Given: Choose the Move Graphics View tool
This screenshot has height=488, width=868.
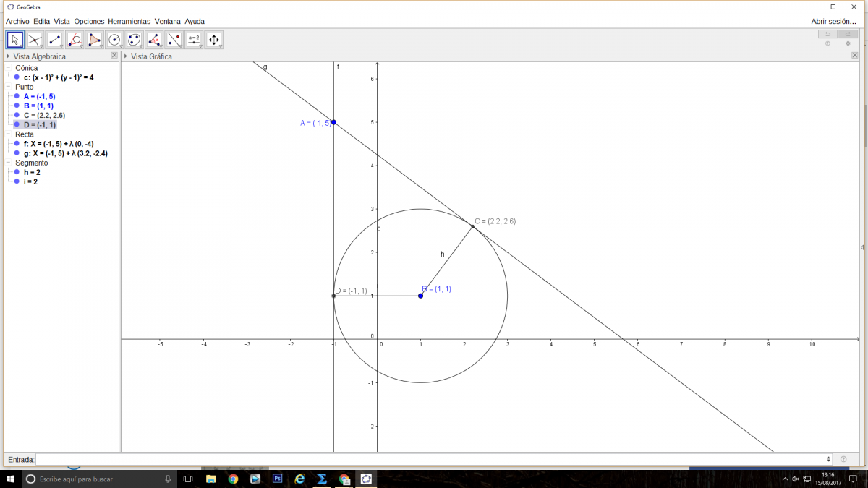Looking at the screenshot, I should point(213,40).
